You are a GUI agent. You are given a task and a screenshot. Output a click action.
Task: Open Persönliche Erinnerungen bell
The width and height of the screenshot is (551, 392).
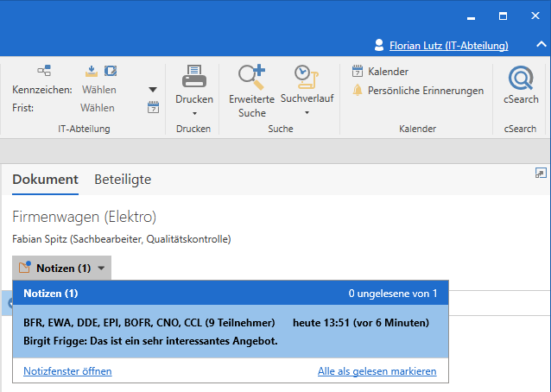click(x=358, y=91)
